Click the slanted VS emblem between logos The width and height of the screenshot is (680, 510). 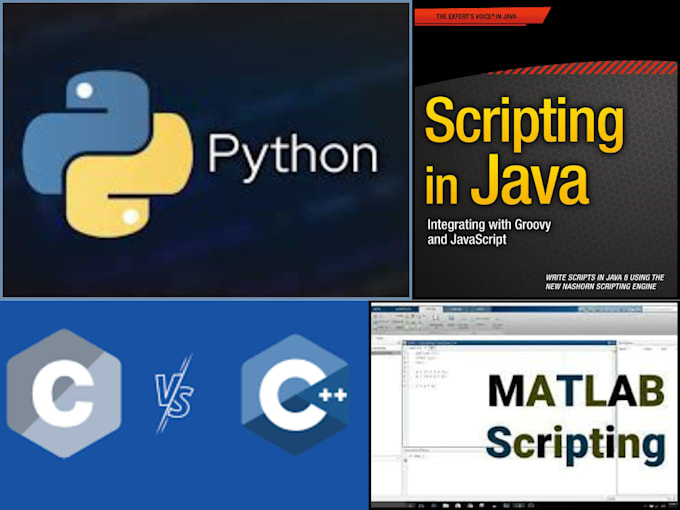click(x=174, y=394)
